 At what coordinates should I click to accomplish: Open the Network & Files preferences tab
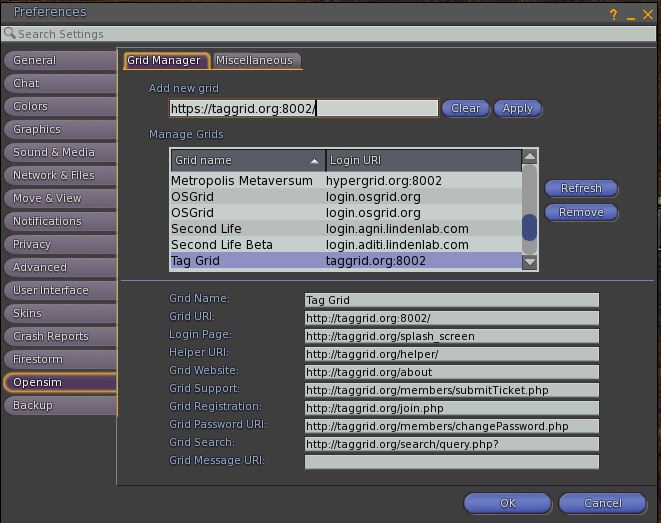pyautogui.click(x=60, y=175)
